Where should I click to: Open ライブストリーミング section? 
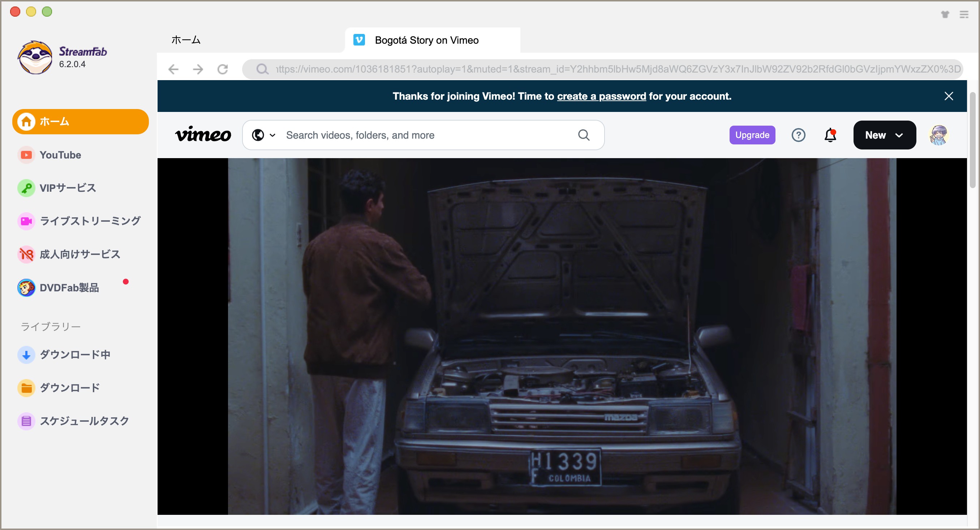80,221
